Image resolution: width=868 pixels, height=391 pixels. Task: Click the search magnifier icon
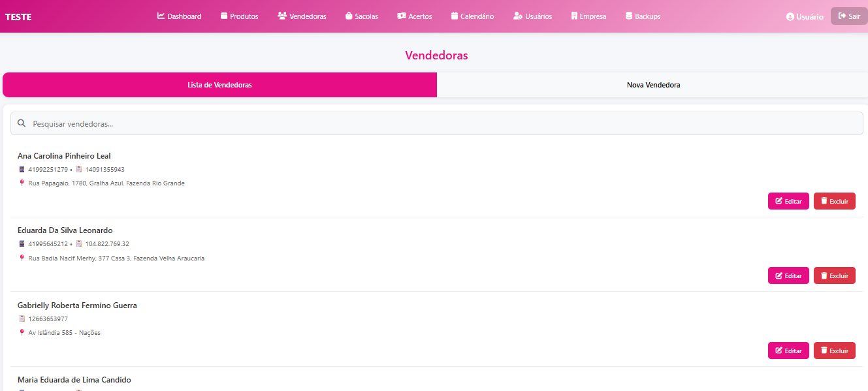(x=22, y=123)
